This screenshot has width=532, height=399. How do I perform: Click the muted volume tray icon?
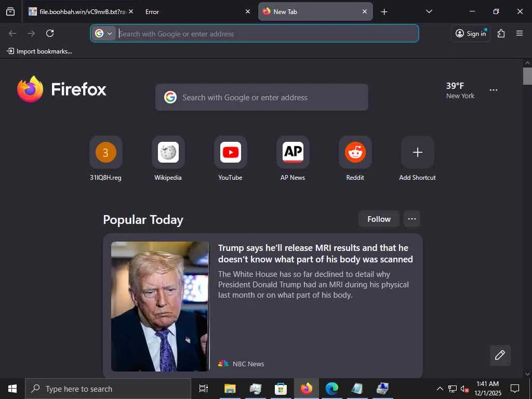pyautogui.click(x=464, y=389)
